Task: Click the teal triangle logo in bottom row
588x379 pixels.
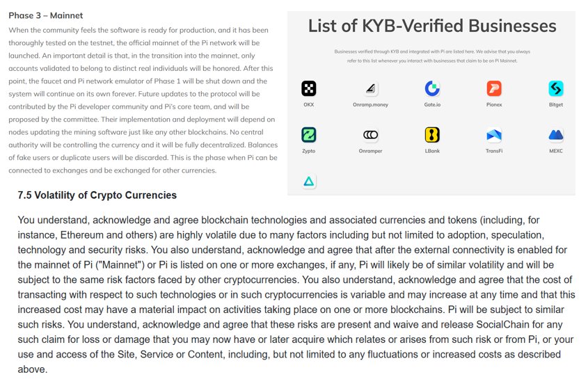Action: (308, 182)
